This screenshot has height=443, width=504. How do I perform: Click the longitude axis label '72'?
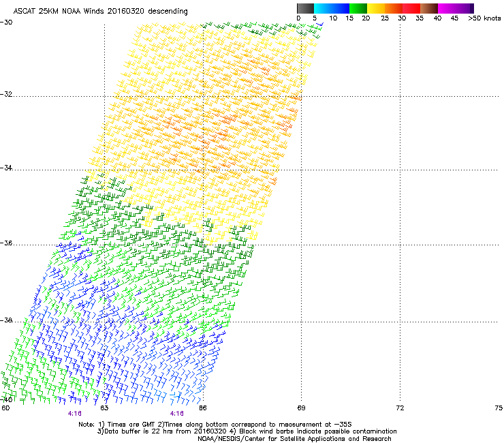pos(400,408)
